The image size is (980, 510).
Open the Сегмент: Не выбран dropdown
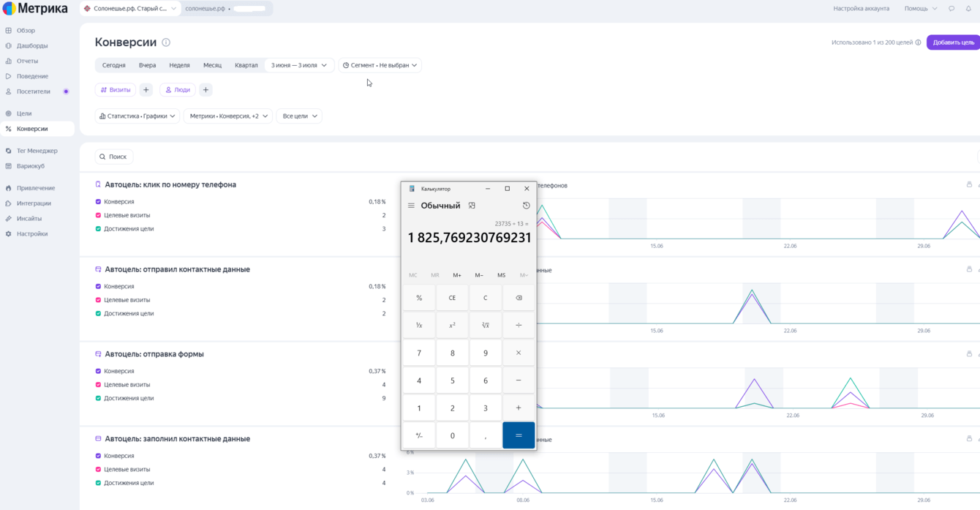click(380, 65)
